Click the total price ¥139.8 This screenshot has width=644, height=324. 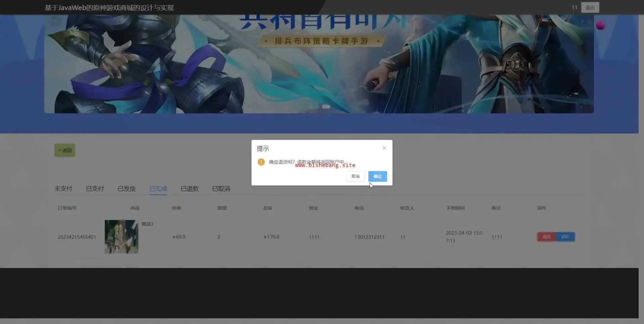click(271, 237)
